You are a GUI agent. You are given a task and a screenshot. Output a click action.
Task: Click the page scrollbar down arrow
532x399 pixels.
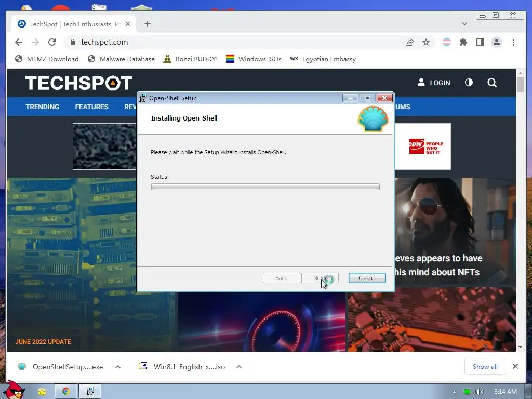[x=520, y=347]
